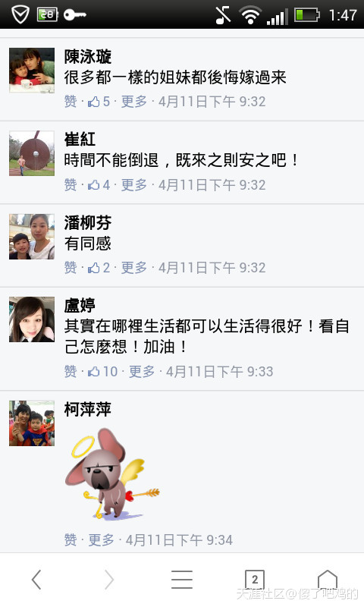Open 更多 options on 柯萍萍's comment

102,540
